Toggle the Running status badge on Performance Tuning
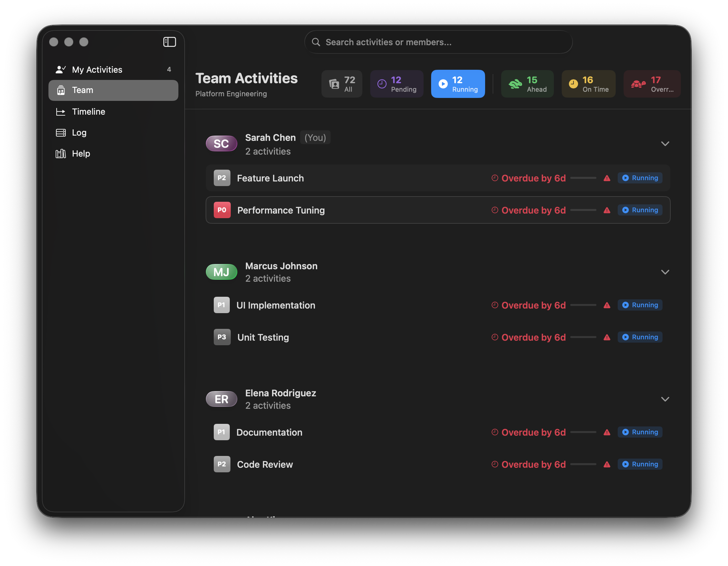The image size is (728, 566). click(640, 210)
